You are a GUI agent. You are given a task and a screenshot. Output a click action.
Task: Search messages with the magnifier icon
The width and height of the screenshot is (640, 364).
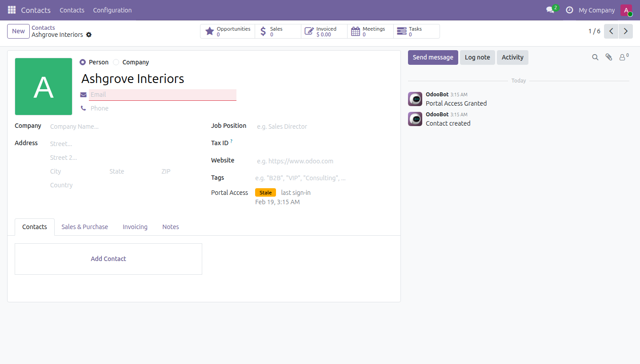click(x=595, y=57)
